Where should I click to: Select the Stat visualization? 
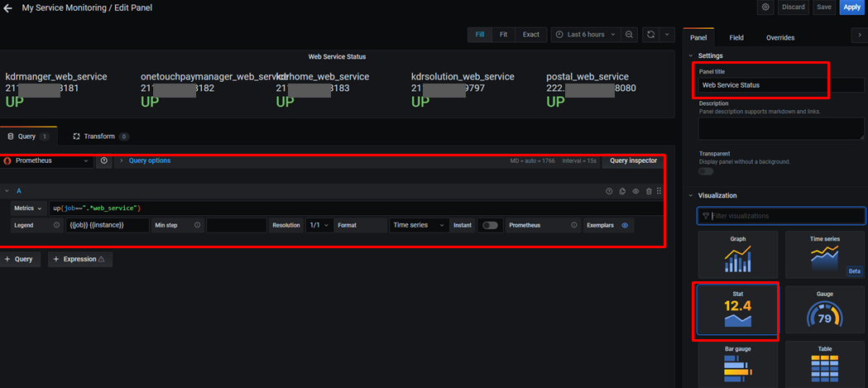click(738, 310)
